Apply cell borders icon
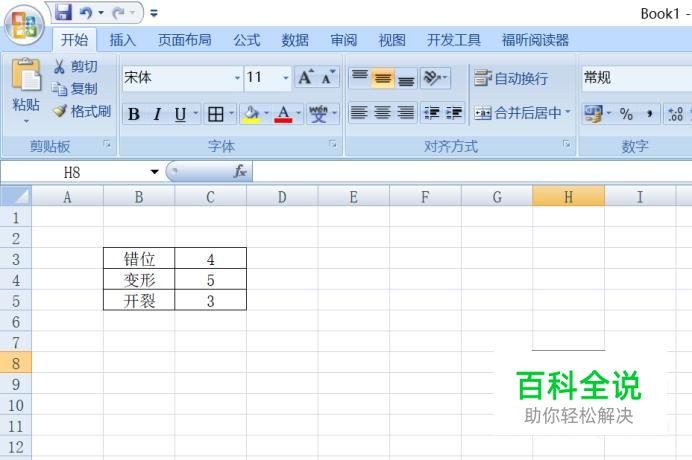 click(215, 114)
